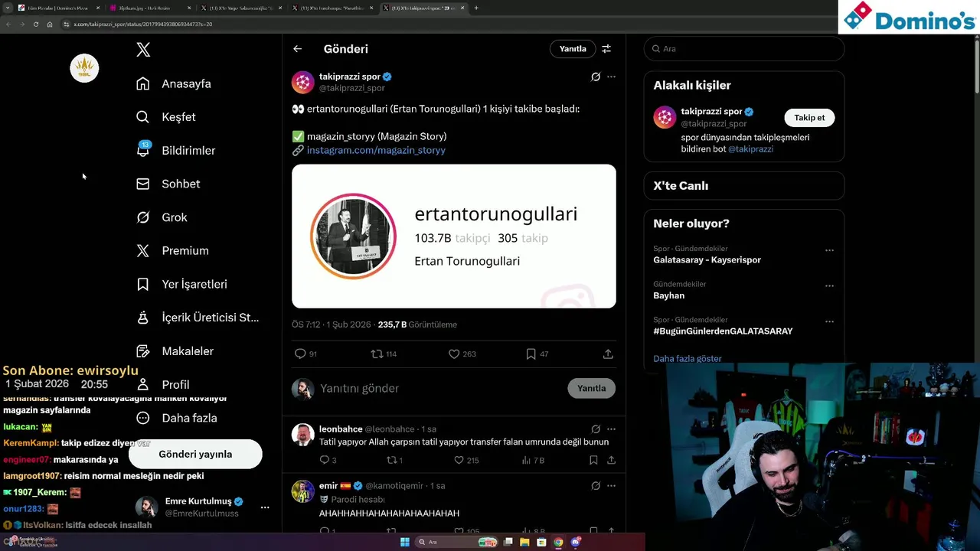Open more options for #BugünGünlerdenGALATASARAY
The width and height of the screenshot is (980, 551).
[x=829, y=321]
